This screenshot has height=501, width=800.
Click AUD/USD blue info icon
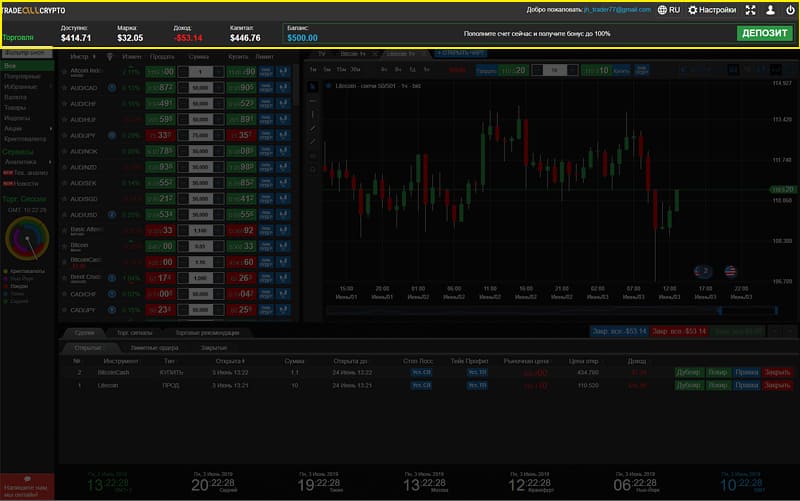click(x=112, y=214)
